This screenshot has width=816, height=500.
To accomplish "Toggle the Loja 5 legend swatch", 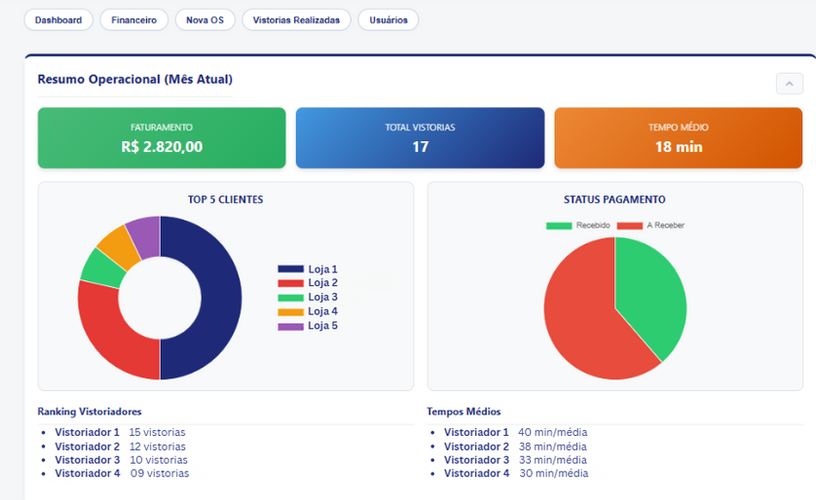I will click(x=290, y=326).
